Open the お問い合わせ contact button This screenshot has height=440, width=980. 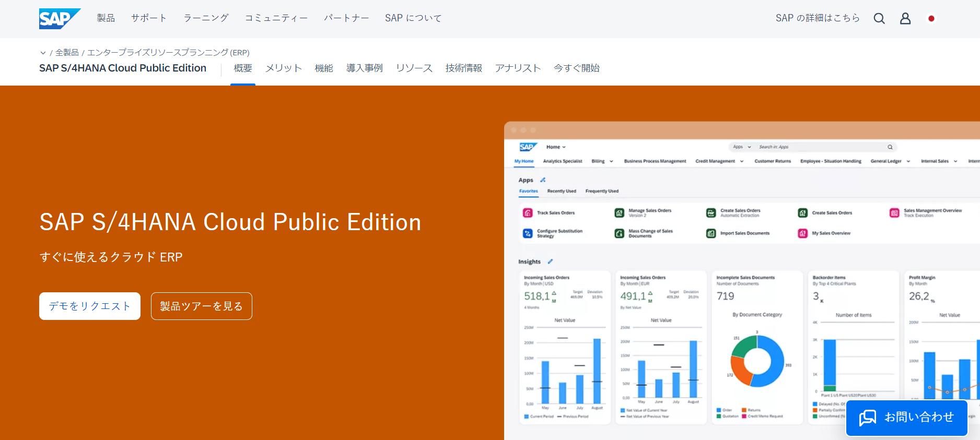click(907, 418)
